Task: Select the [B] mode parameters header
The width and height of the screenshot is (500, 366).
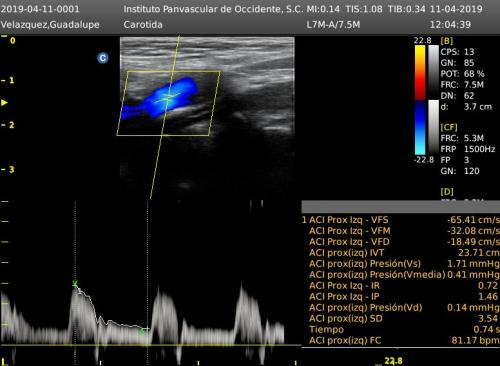Action: pos(447,41)
